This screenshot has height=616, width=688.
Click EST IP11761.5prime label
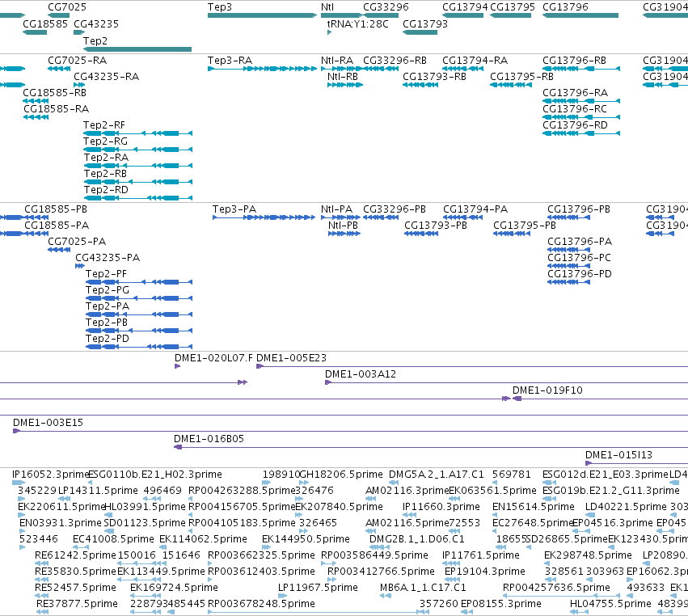(481, 555)
